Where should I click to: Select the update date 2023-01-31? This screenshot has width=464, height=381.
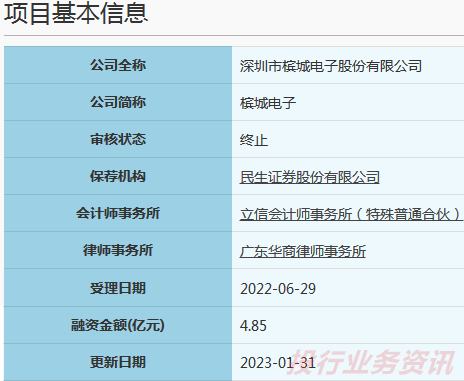point(278,363)
